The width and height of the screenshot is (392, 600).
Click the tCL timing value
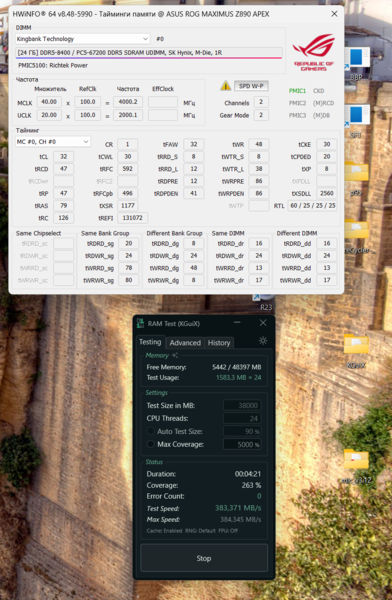(x=64, y=157)
